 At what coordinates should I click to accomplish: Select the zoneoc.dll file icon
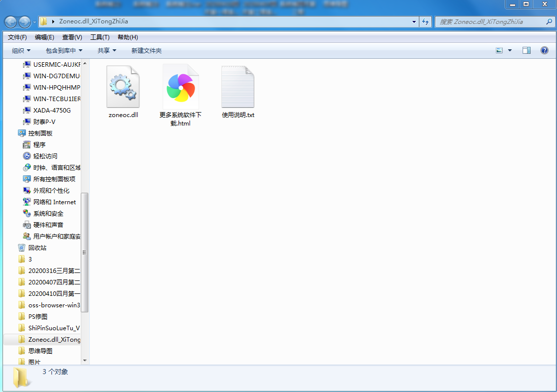123,87
